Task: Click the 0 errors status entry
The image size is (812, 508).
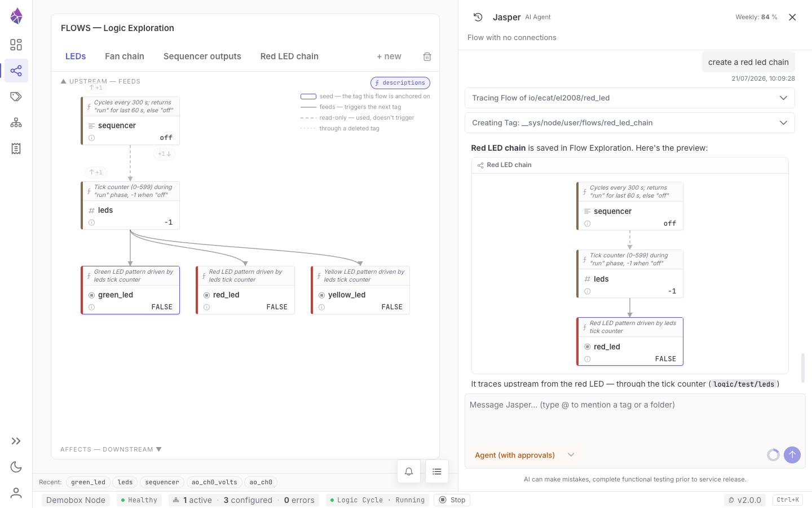Action: pyautogui.click(x=299, y=500)
